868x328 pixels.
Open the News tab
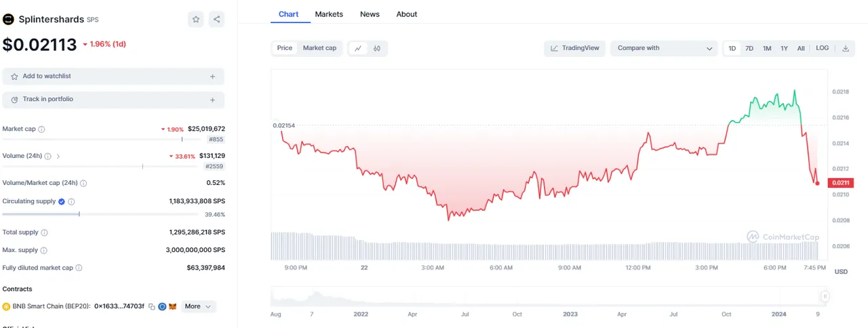coord(370,14)
